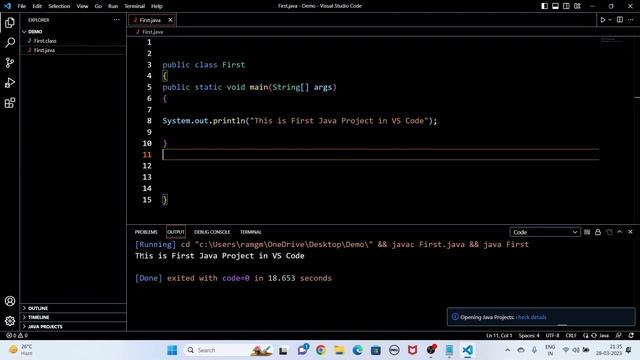Open the run button dropdown arrow
Image resolution: width=640 pixels, height=360 pixels.
610,20
